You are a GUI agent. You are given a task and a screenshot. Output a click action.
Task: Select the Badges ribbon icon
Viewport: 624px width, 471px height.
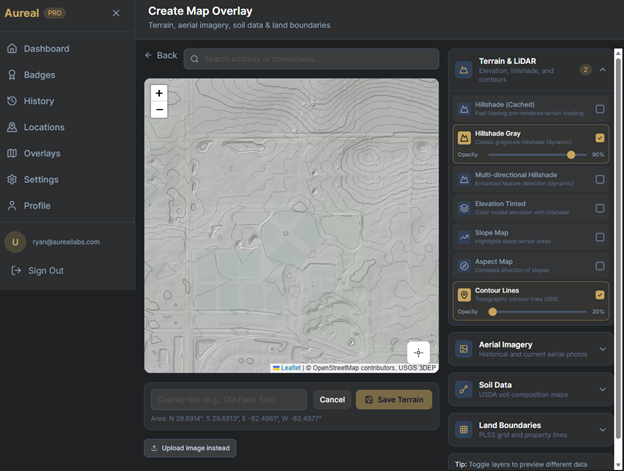[12, 75]
